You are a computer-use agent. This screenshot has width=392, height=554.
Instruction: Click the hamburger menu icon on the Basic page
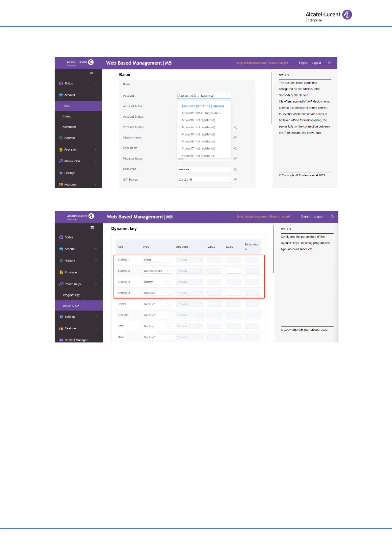pyautogui.click(x=91, y=74)
